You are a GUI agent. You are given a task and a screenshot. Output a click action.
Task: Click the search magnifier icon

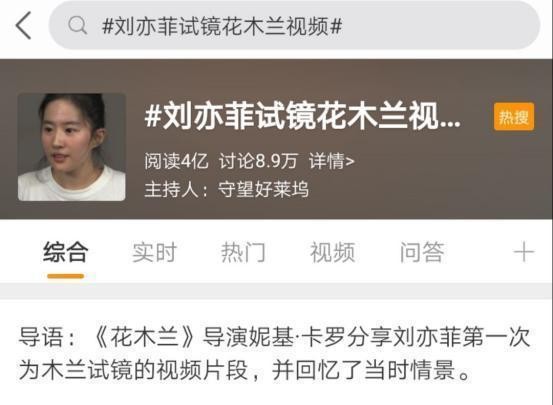coord(77,25)
